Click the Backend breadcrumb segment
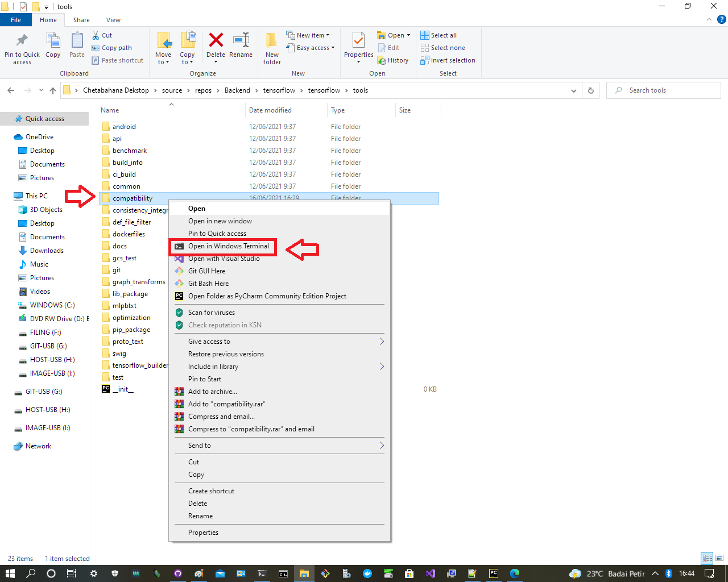This screenshot has height=582, width=728. pos(237,90)
